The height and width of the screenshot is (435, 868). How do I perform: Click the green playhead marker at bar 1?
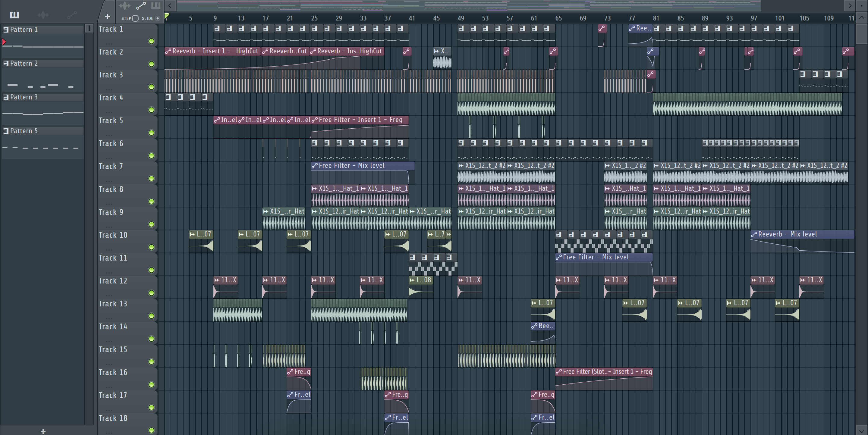pos(166,16)
